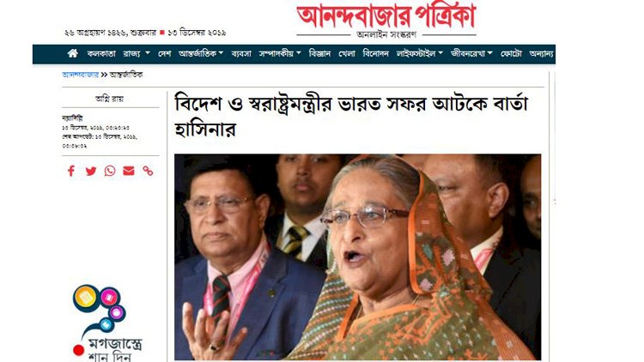The height and width of the screenshot is (362, 644).
Task: Expand the আন্তর্জাতিক navigation dropdown
Action: click(201, 54)
